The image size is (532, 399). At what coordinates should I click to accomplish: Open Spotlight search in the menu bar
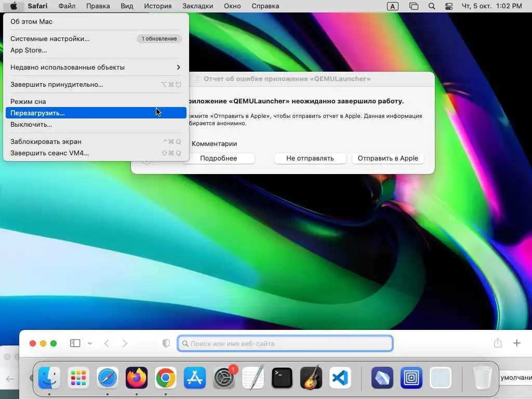[x=432, y=6]
